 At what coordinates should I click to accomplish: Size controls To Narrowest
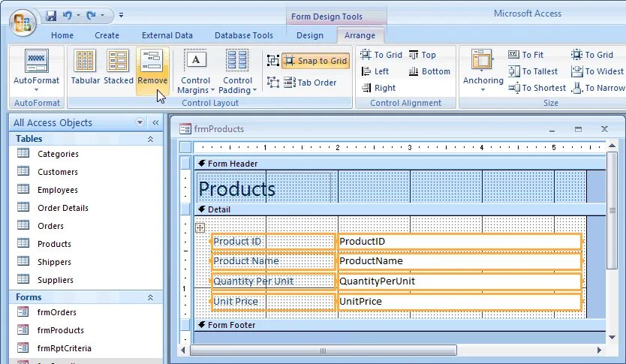click(598, 88)
